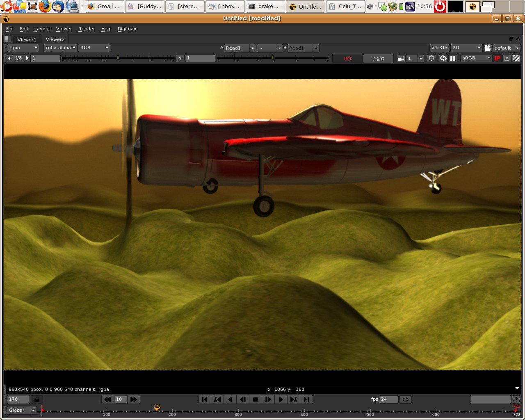Open the Gmail taskbar window button
Viewport: 525px width, 420px height.
pyautogui.click(x=105, y=7)
